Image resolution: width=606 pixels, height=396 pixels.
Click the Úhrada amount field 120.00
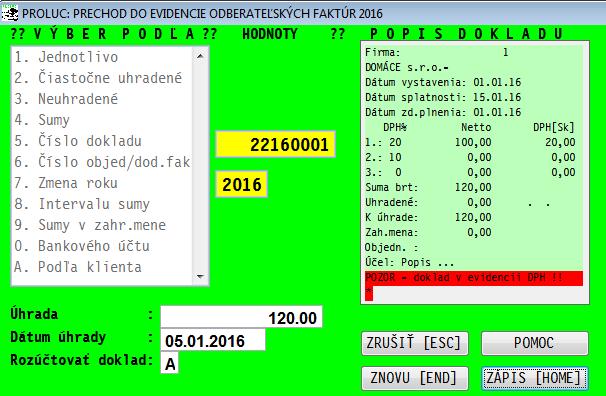point(241,317)
